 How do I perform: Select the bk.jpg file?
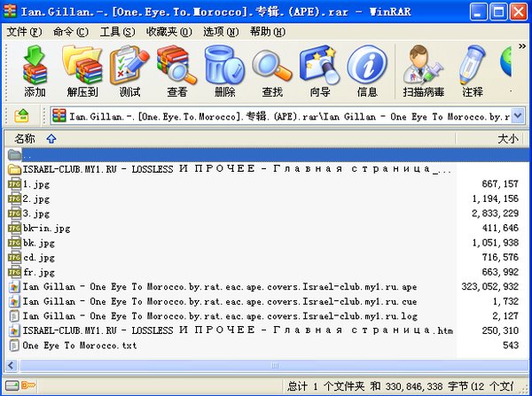coord(267,243)
